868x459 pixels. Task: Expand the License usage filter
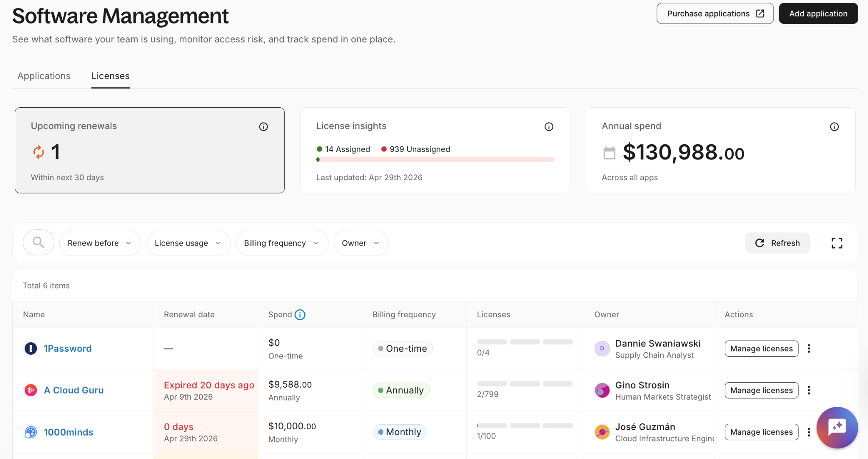[x=188, y=243]
